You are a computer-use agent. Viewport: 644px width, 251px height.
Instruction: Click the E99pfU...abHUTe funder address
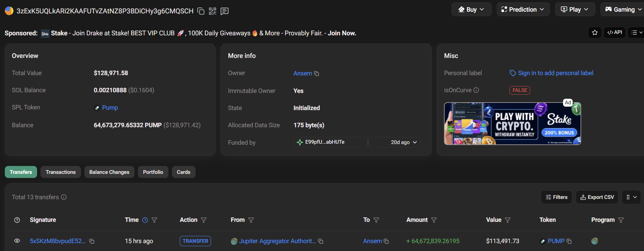tap(325, 142)
